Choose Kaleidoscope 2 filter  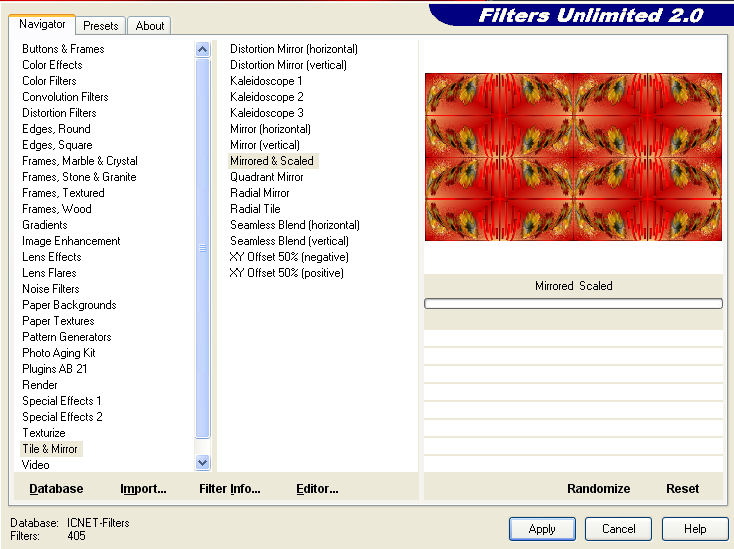(x=266, y=97)
